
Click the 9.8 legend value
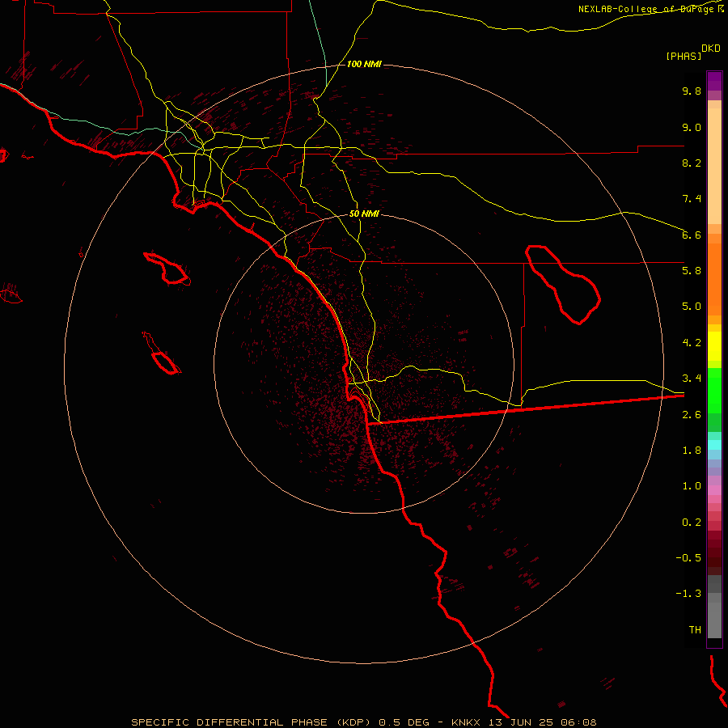[x=692, y=91]
